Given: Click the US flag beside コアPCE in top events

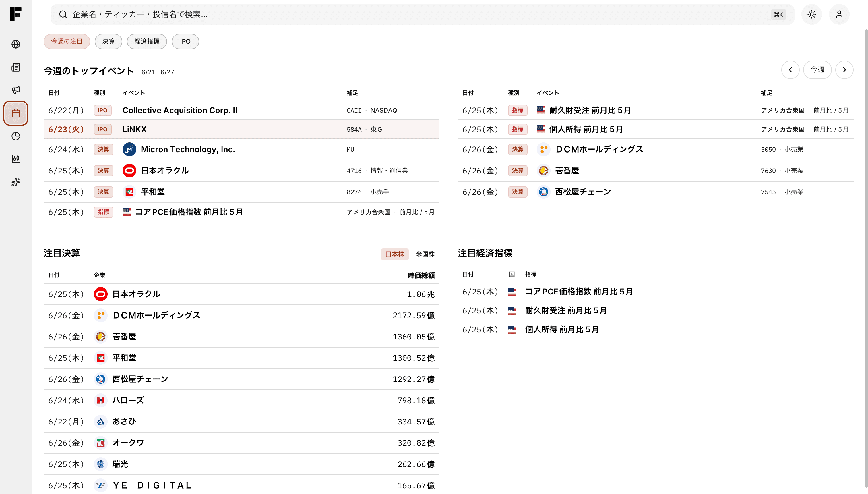Looking at the screenshot, I should click(127, 212).
